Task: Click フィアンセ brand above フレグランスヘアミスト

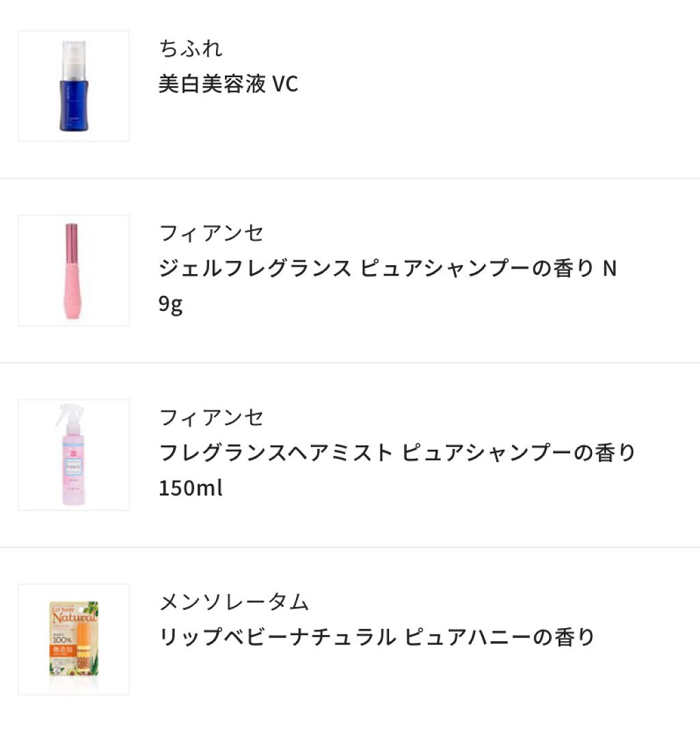Action: (211, 418)
